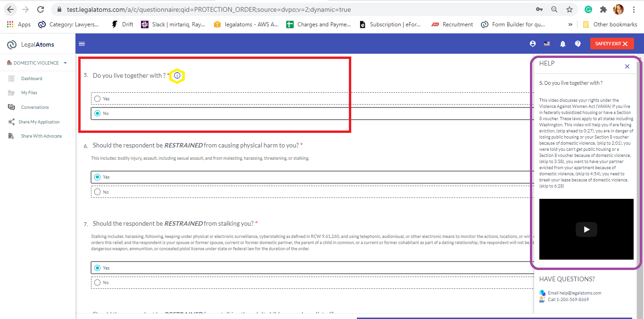The height and width of the screenshot is (319, 644).
Task: Reload the page
Action: click(41, 9)
